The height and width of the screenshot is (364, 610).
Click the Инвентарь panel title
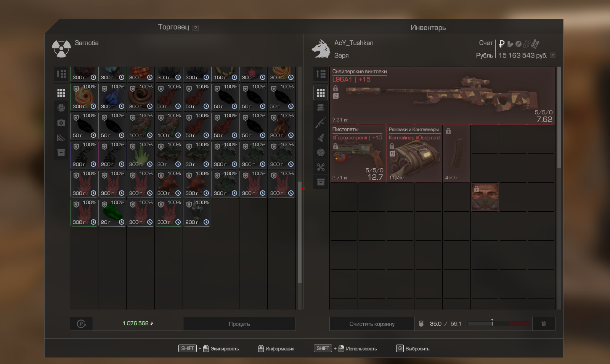click(x=428, y=28)
